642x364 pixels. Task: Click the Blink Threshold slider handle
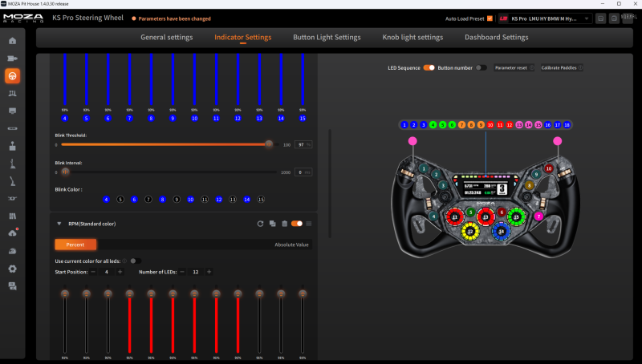[269, 144]
